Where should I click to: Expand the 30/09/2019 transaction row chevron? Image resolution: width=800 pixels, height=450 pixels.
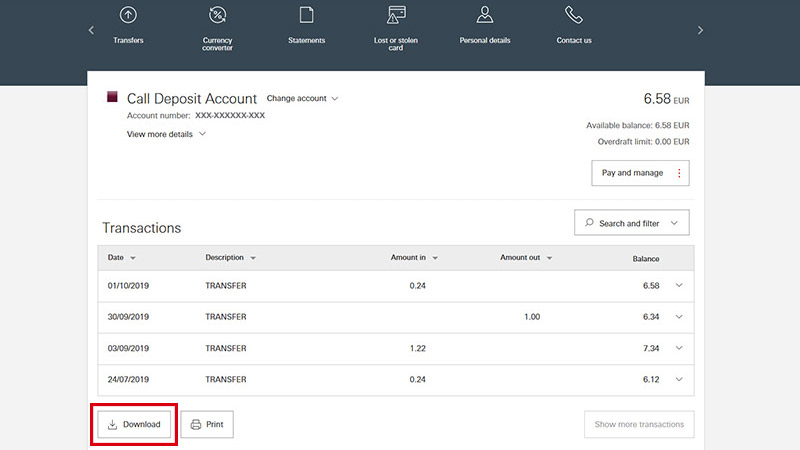tap(679, 317)
